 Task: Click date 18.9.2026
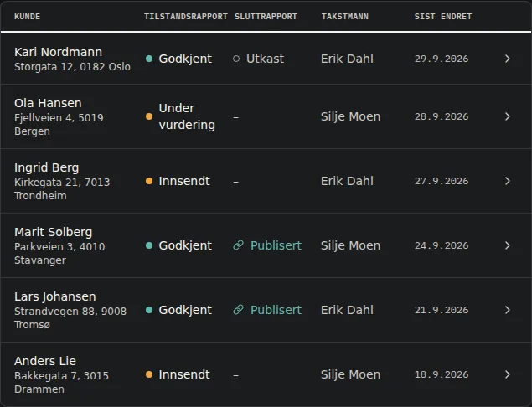pos(442,374)
